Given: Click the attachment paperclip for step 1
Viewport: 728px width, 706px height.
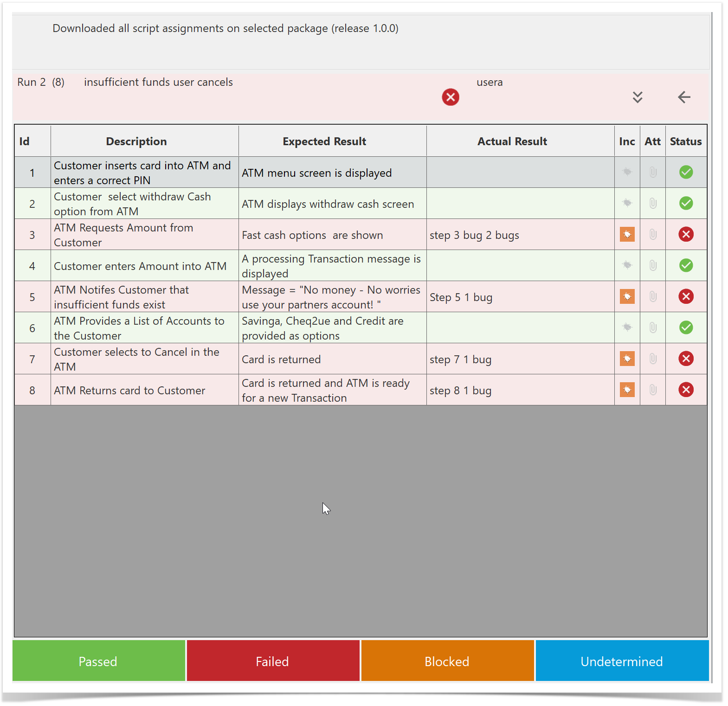Looking at the screenshot, I should (x=652, y=173).
